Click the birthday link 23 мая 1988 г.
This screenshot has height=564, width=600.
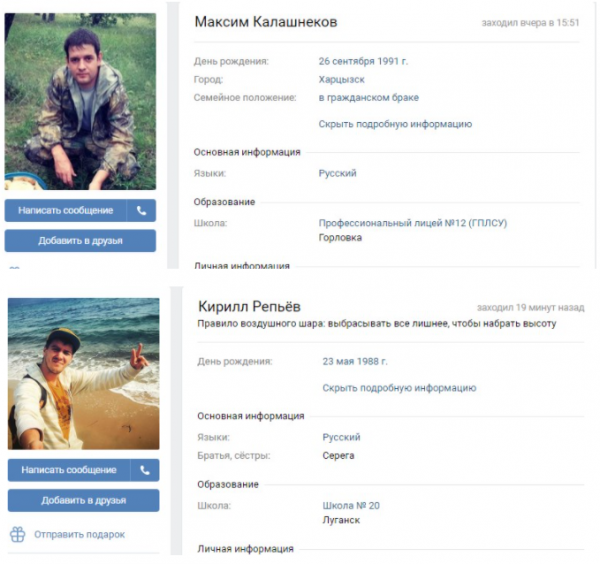(x=355, y=362)
